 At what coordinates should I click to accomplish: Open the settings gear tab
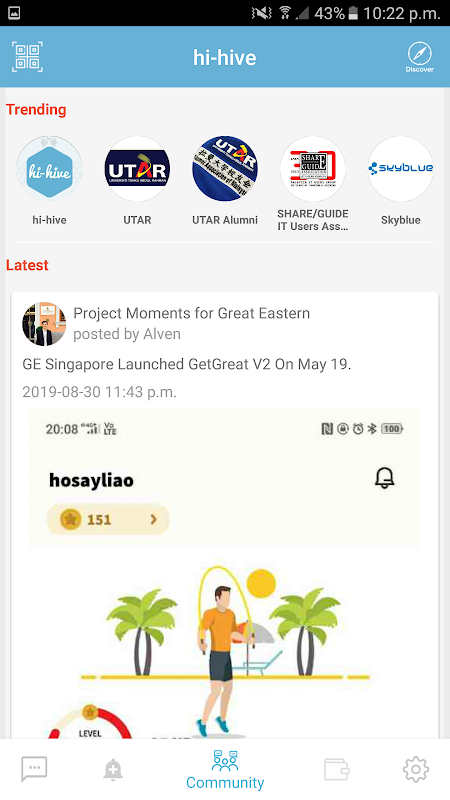pyautogui.click(x=416, y=769)
